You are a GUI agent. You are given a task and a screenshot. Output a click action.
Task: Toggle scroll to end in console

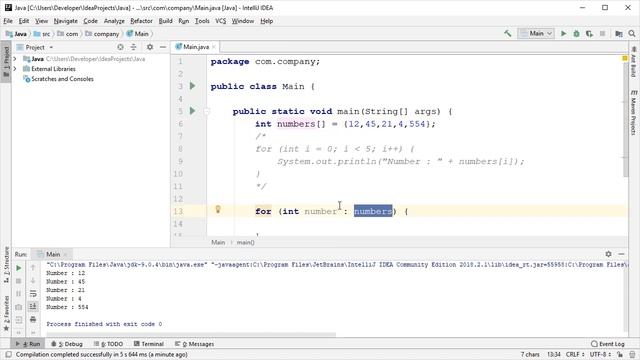(x=33, y=306)
